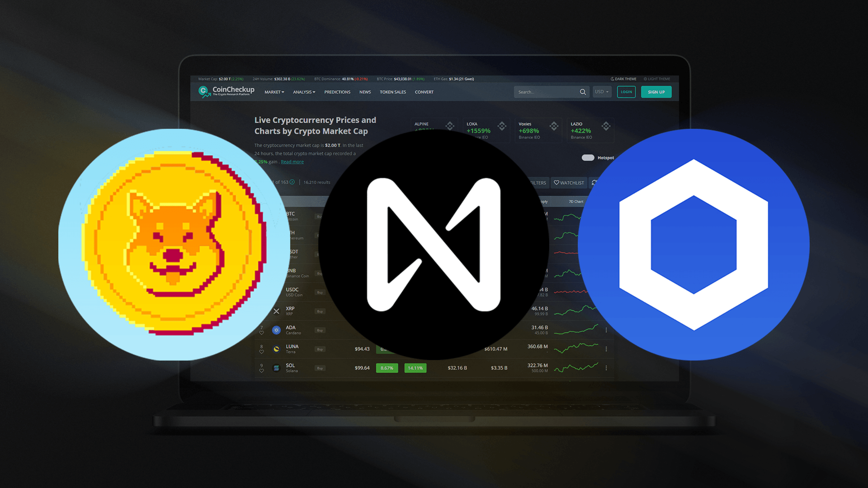Favorite LUNA with its heart icon
Screen dimensions: 868x488
pyautogui.click(x=261, y=352)
